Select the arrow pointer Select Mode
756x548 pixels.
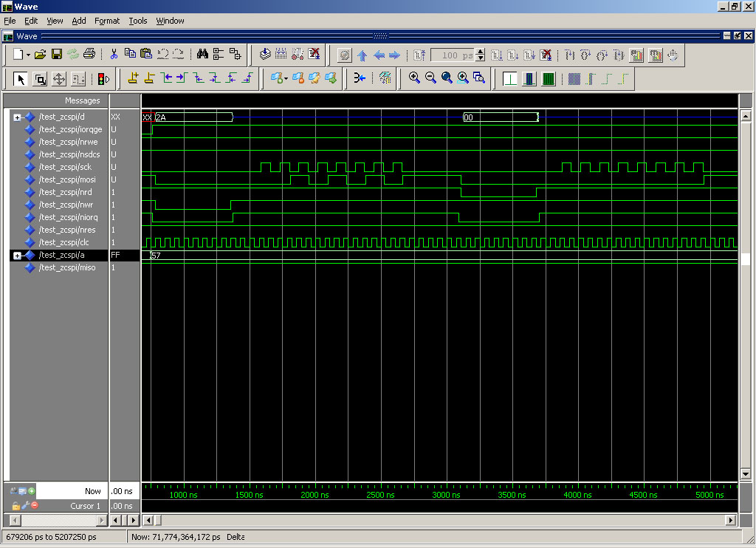click(20, 79)
